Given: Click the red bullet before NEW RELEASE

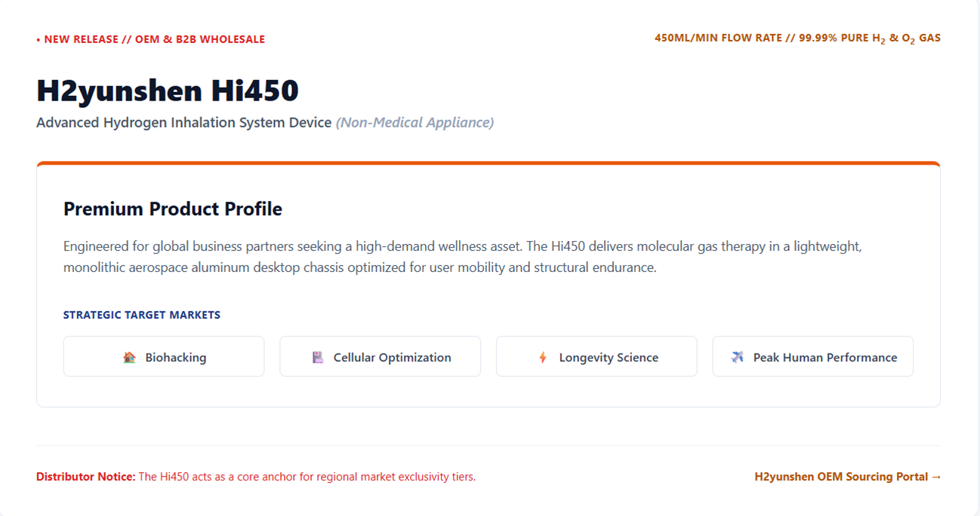Looking at the screenshot, I should coord(39,39).
